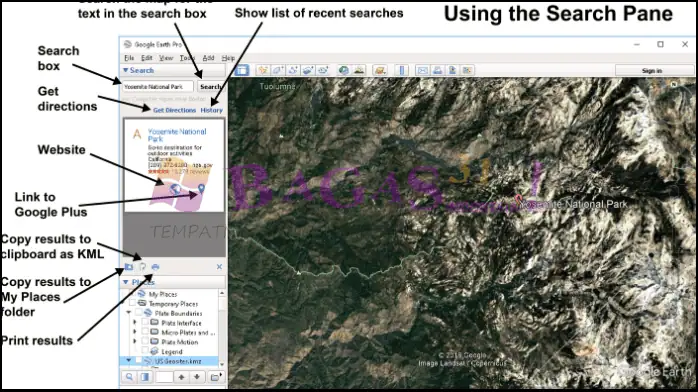Check the Plate Interface checkbox

click(x=145, y=322)
